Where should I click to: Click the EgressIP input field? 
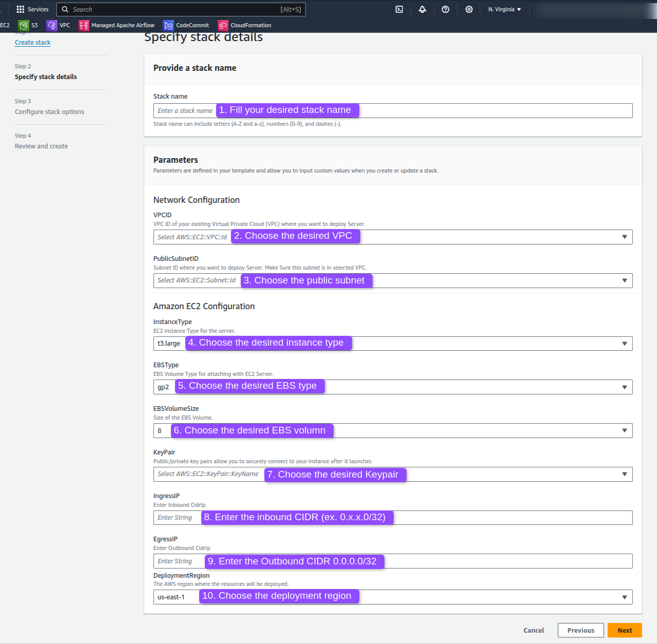[393, 561]
